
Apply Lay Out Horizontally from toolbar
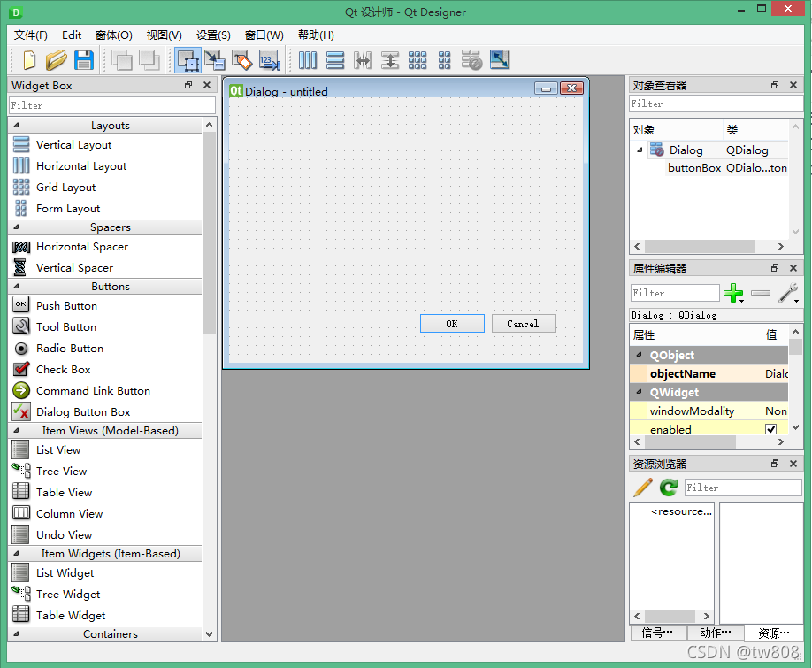pos(308,60)
